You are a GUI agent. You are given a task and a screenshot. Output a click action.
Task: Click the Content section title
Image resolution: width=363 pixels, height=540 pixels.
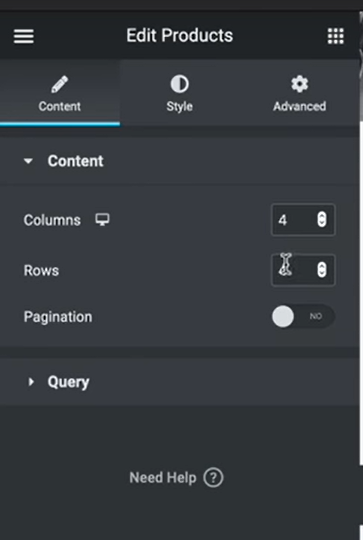pyautogui.click(x=75, y=161)
